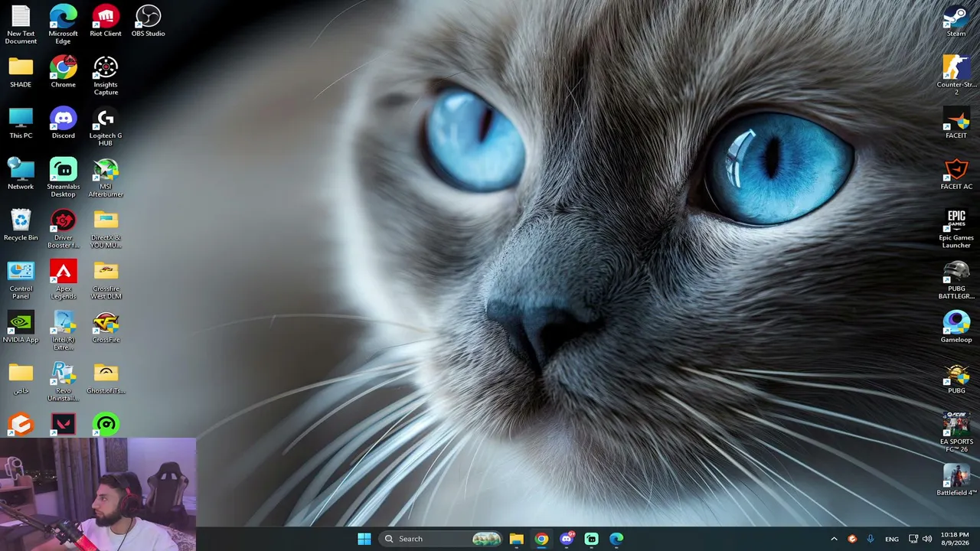
Task: Open the FACEIT desktop shortcut
Action: coord(956,123)
